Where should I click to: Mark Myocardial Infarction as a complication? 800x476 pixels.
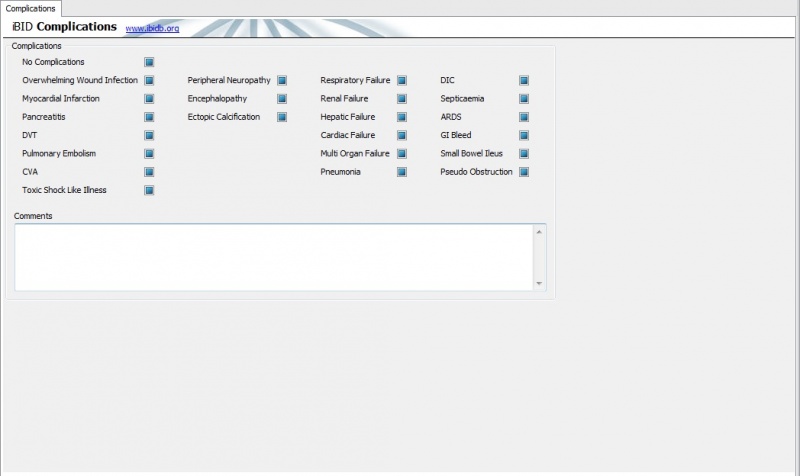click(149, 99)
